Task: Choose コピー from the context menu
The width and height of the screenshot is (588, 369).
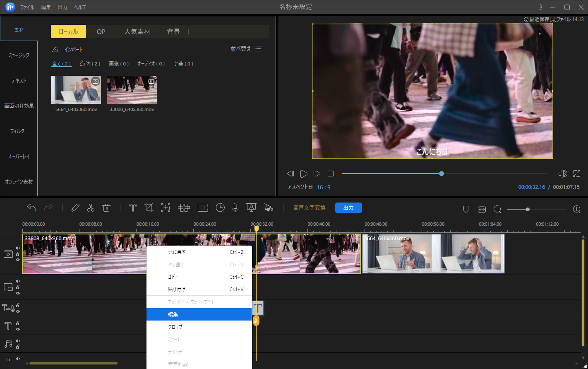Action: click(x=199, y=277)
